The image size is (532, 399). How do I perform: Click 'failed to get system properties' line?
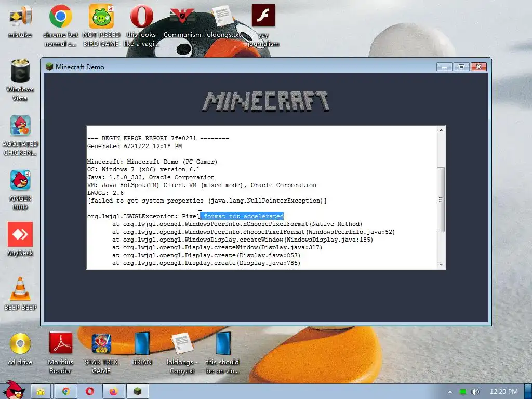[x=207, y=201]
